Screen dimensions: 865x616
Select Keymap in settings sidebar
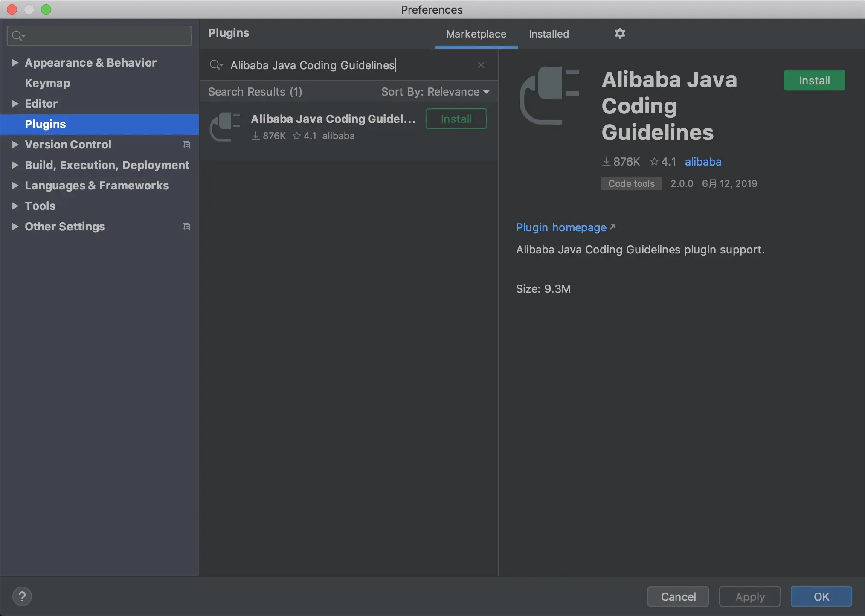[x=47, y=83]
